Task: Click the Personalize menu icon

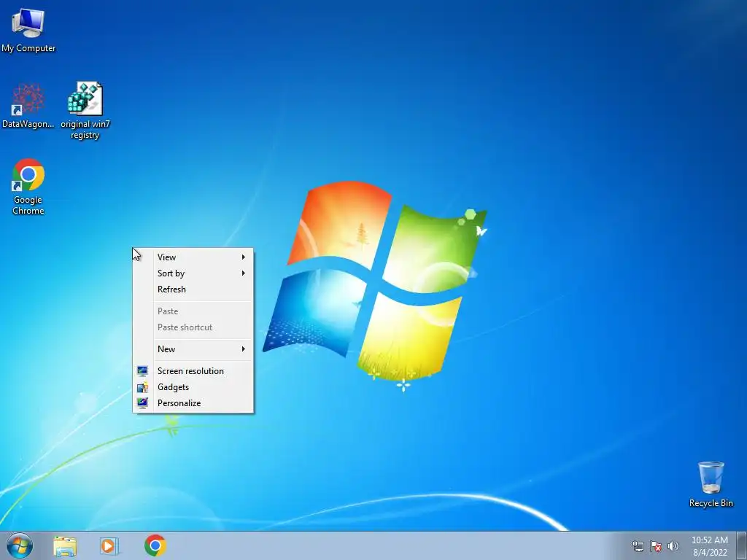Action: (x=142, y=402)
